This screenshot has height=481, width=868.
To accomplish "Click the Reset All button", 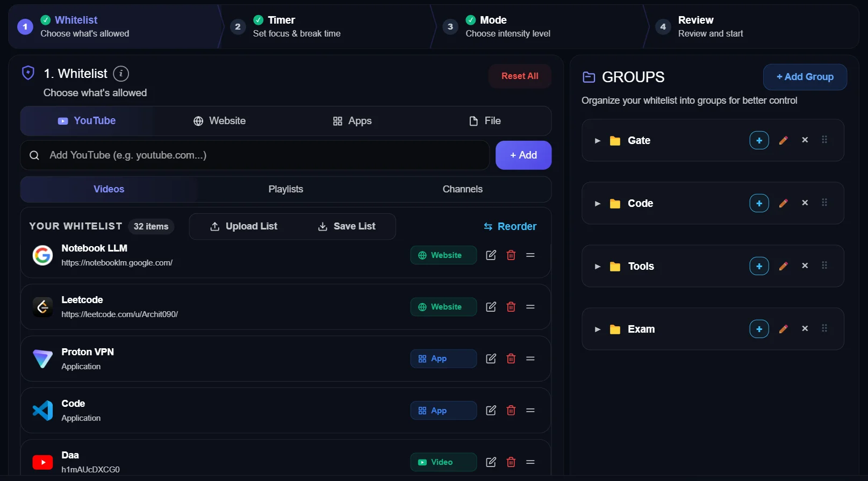I will tap(520, 76).
